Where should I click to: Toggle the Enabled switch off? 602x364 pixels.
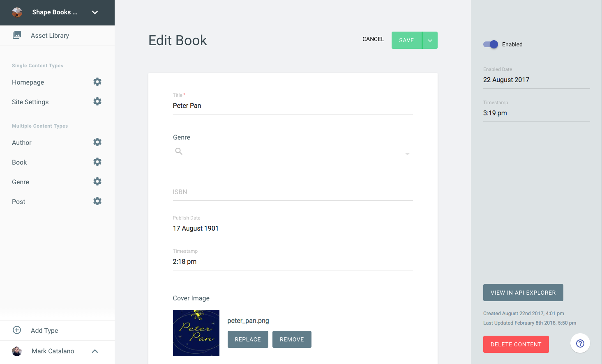tap(491, 44)
